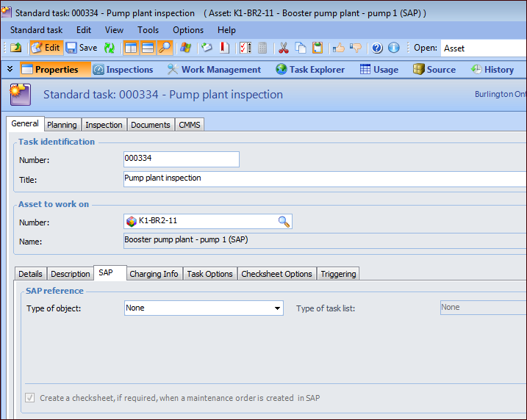527x420 pixels.
Task: Switch to the Planning tab
Action: [62, 125]
